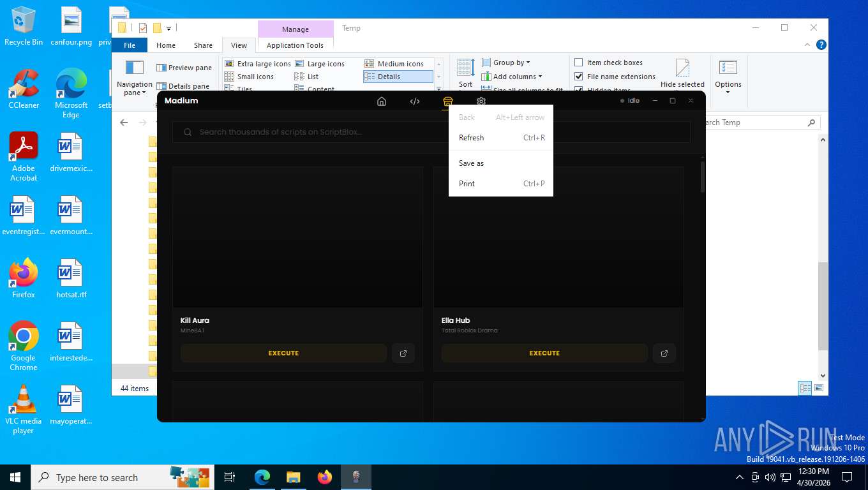Select Medium icons layout
868x490 pixels.
394,64
